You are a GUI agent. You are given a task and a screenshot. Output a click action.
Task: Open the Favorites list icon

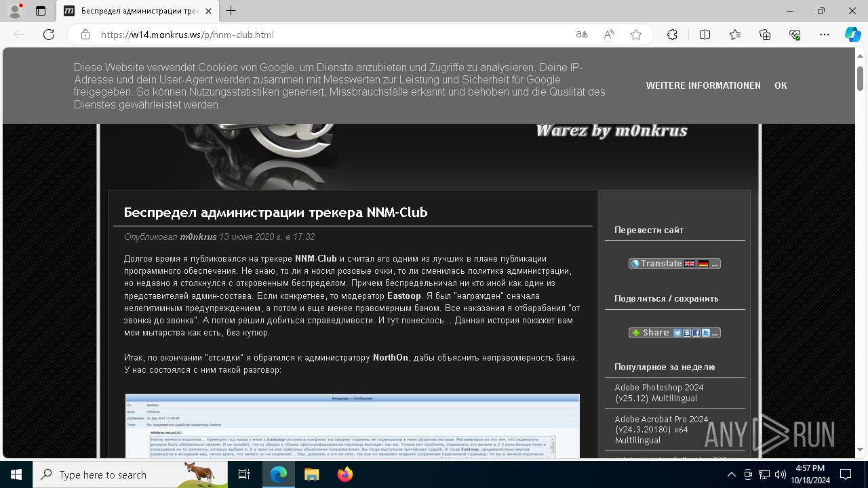click(735, 35)
